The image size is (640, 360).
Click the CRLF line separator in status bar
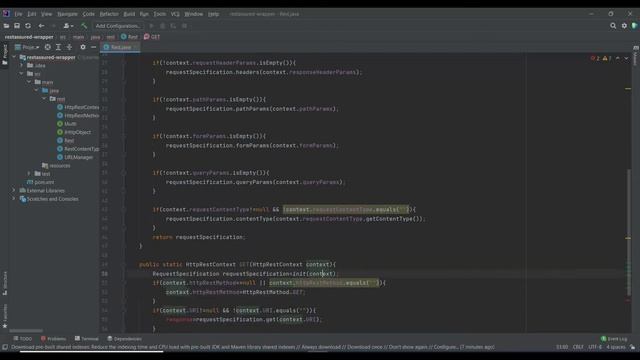(578, 347)
